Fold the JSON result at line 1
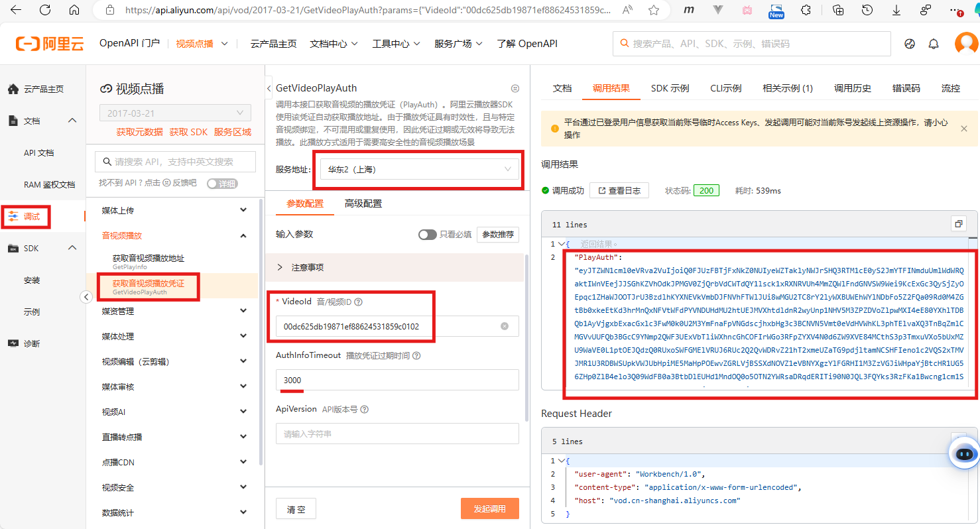The height and width of the screenshot is (529, 980). point(561,244)
